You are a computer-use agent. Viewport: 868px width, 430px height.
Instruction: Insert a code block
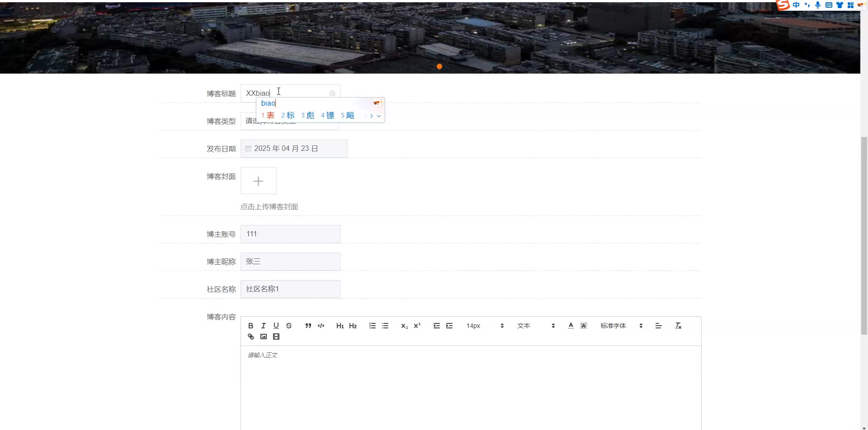321,326
